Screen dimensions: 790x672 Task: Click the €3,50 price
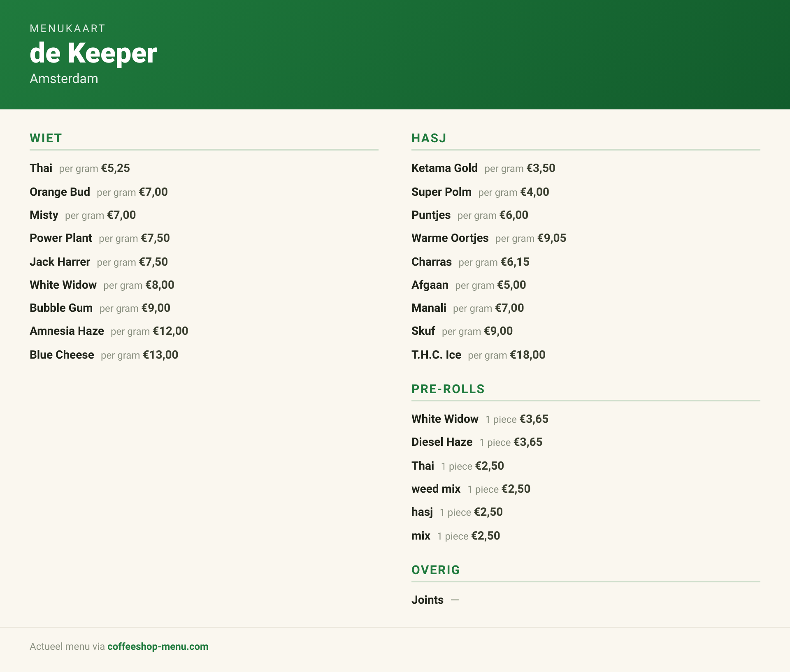click(x=541, y=168)
